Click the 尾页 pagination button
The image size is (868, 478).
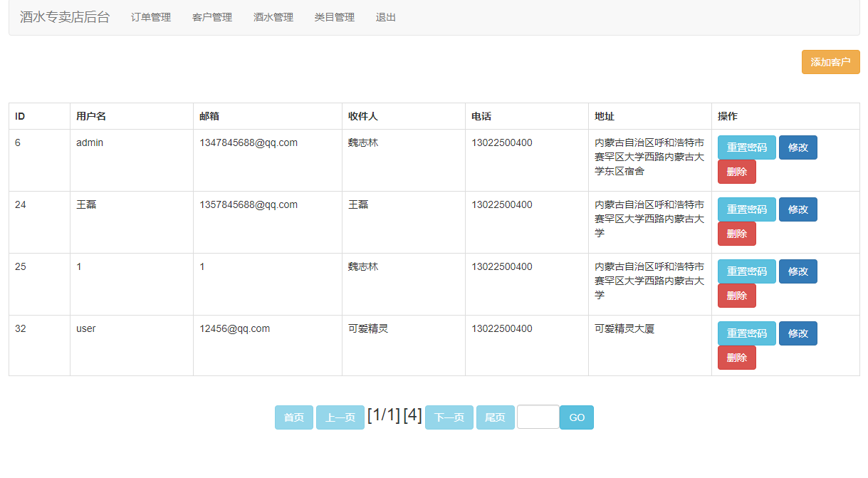pos(495,417)
